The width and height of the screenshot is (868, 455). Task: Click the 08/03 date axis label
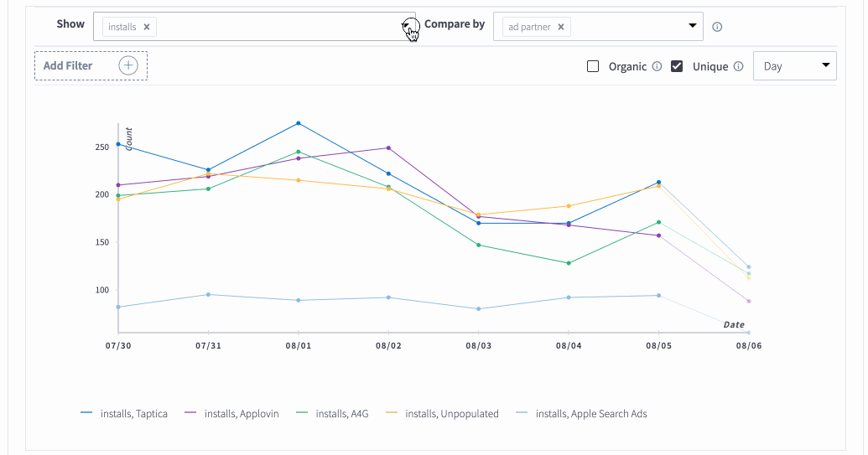click(x=478, y=345)
